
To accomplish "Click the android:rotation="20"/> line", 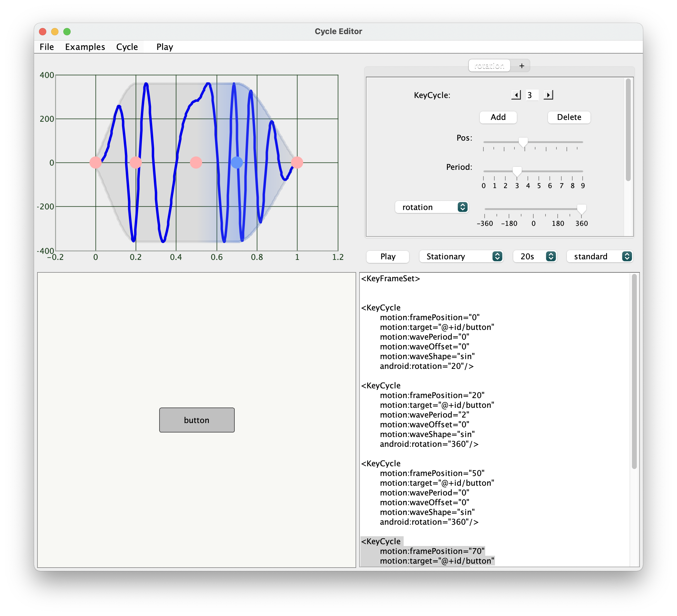I will pyautogui.click(x=427, y=366).
